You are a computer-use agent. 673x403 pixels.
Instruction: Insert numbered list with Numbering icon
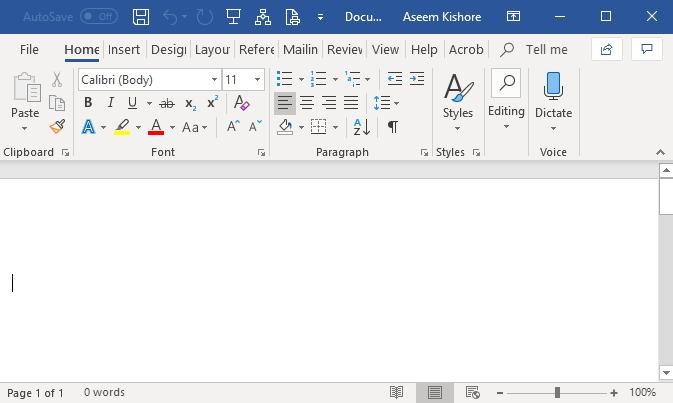pos(318,79)
